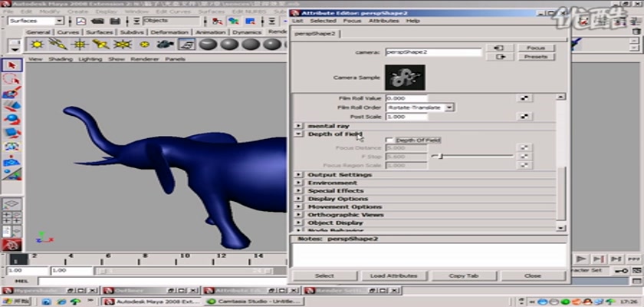Click map button beside Film Roll Value
Viewport: 644px width, 307px height.
point(524,98)
